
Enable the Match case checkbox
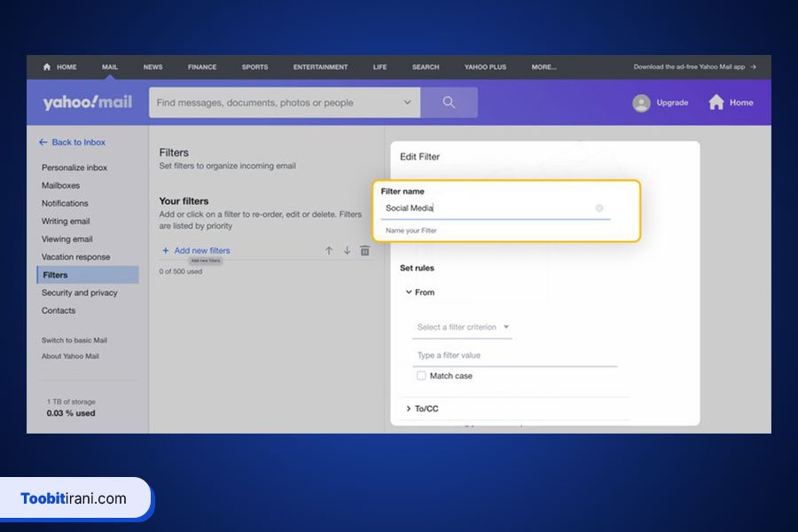[x=421, y=376]
